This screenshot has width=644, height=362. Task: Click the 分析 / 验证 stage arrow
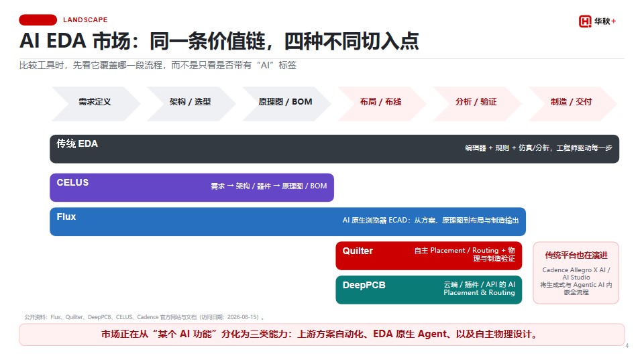point(476,103)
